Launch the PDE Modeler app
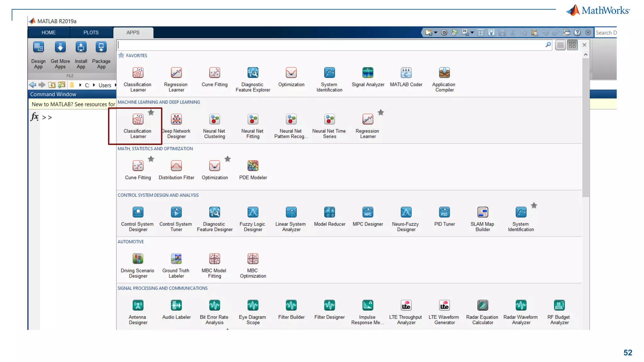 253,166
